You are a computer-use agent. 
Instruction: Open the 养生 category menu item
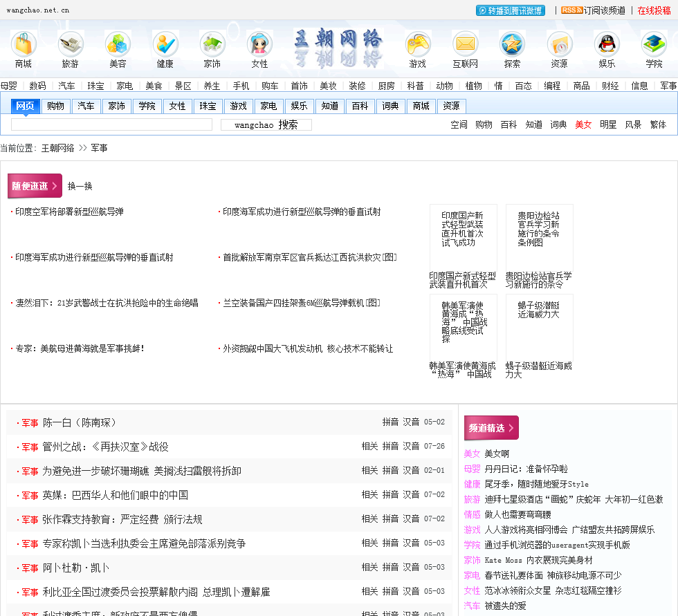212,86
